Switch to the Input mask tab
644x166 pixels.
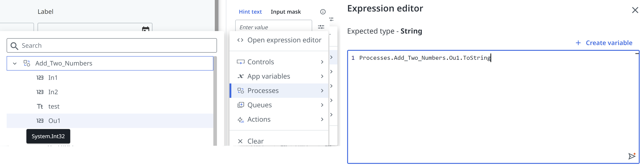[x=286, y=12]
